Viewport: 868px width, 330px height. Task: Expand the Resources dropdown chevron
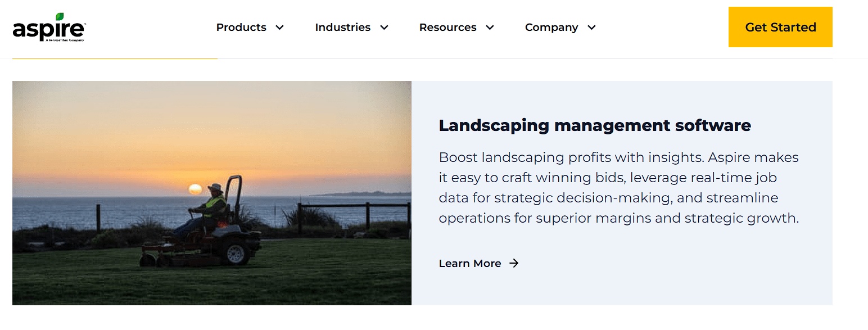tap(489, 27)
